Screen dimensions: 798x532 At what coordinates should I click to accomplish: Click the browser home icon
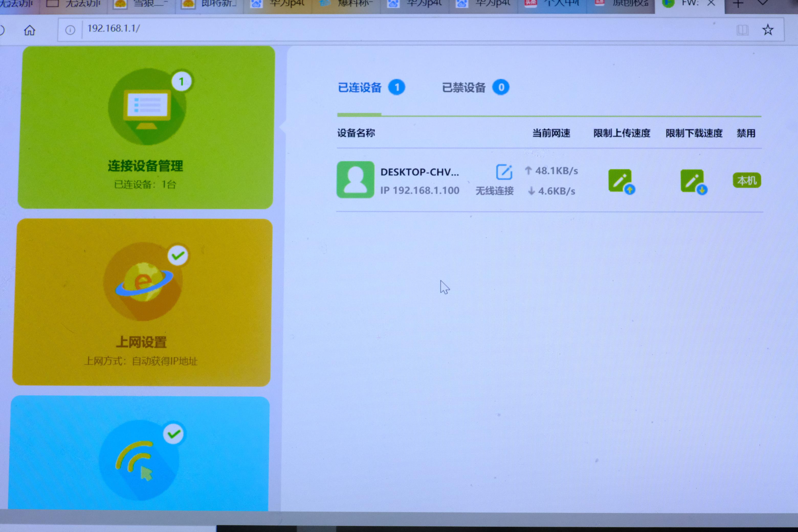[x=30, y=30]
